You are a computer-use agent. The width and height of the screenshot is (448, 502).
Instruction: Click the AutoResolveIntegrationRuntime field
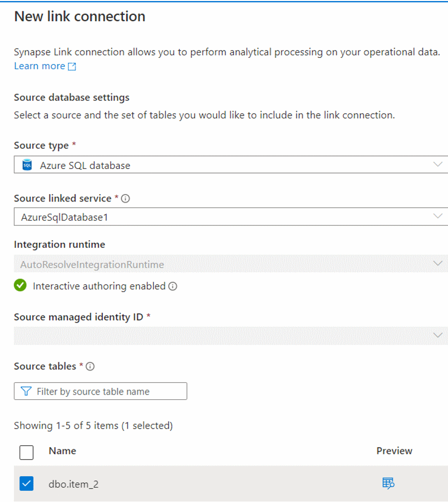206,264
